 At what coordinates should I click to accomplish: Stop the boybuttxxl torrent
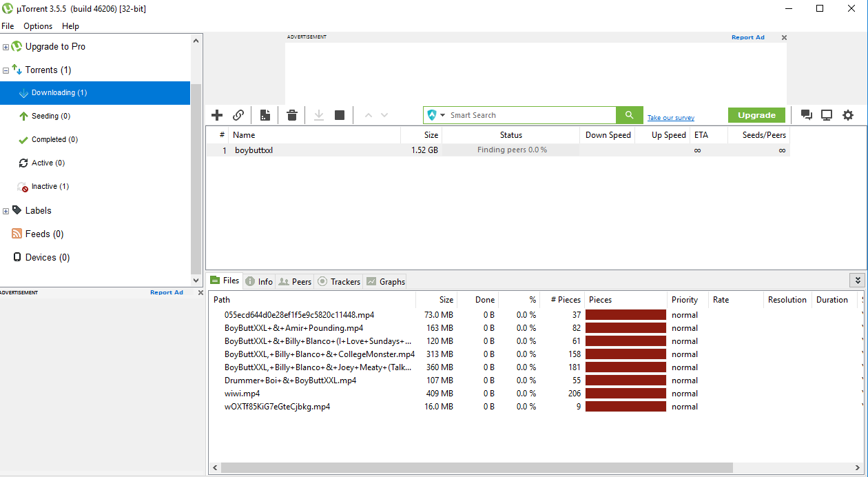(x=340, y=115)
